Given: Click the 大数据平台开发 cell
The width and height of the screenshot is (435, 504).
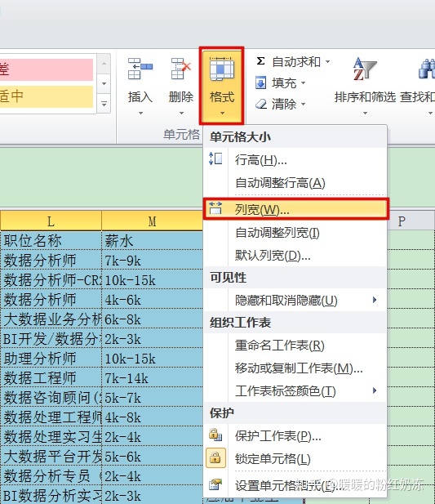Looking at the screenshot, I should 51,456.
